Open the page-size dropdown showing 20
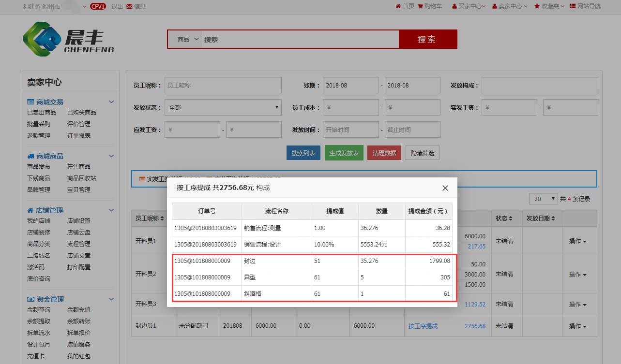 click(544, 199)
